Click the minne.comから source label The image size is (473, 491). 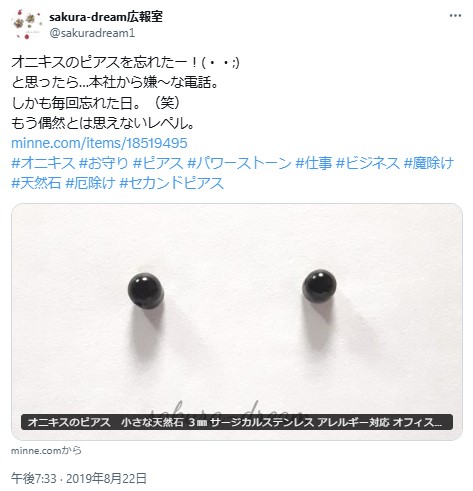pos(46,451)
